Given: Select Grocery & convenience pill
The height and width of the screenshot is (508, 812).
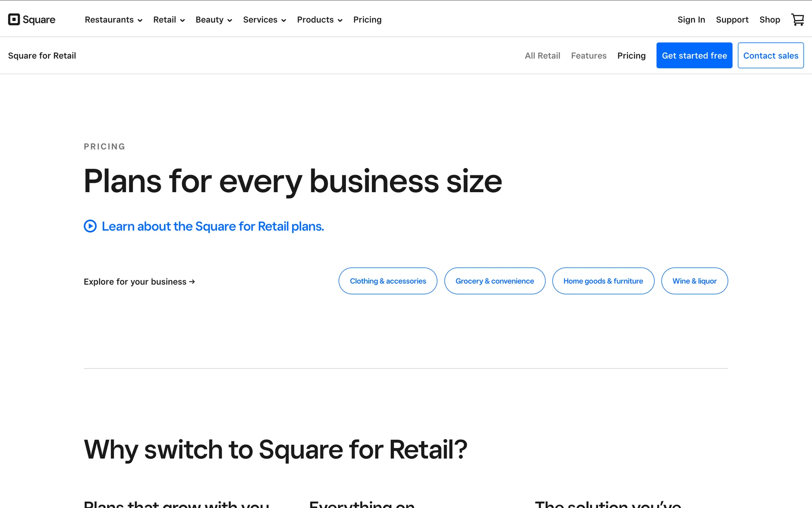Looking at the screenshot, I should 494,281.
